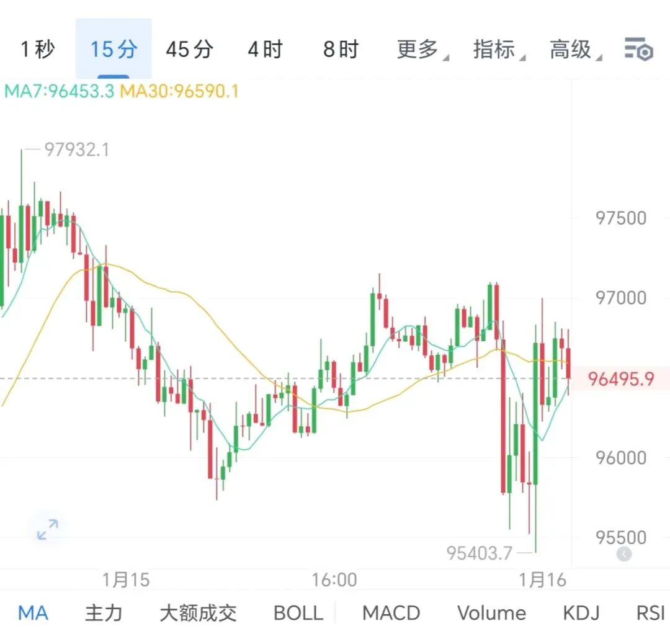The image size is (670, 644).
Task: Expand the 高级 advanced dropdown
Action: [573, 49]
